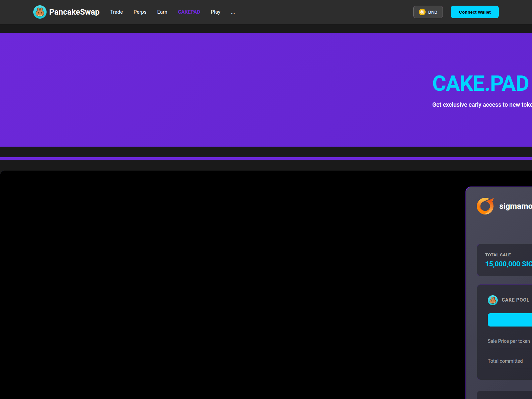Click the CAKE POOL bunny icon
The height and width of the screenshot is (399, 532).
coord(493,300)
